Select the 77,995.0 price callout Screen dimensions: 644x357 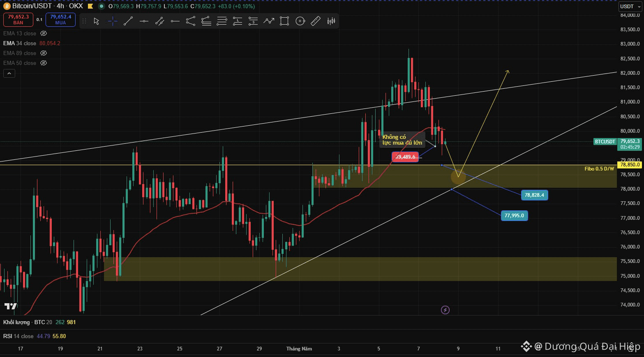pos(514,215)
